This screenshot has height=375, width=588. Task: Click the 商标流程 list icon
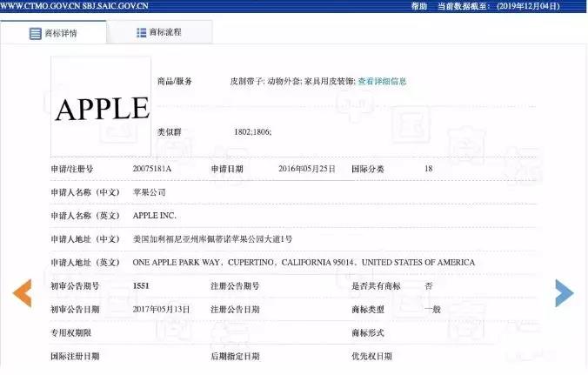(142, 32)
